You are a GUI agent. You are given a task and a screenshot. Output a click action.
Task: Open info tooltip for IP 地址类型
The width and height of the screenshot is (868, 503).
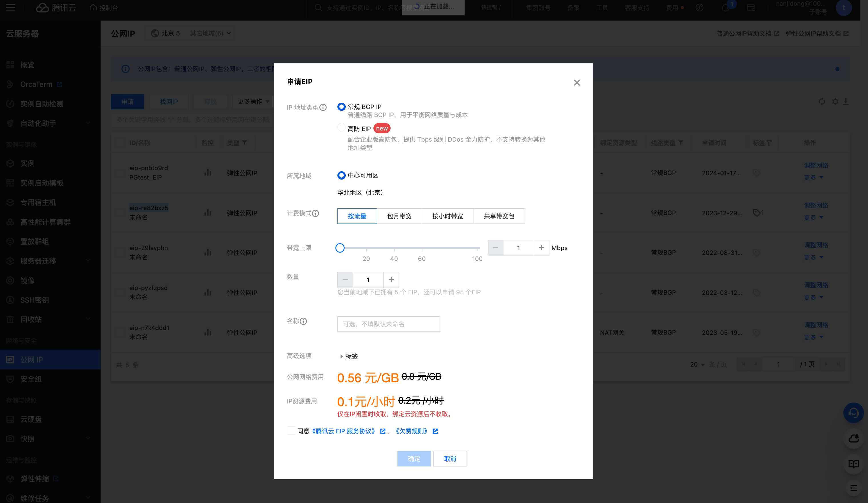click(x=323, y=107)
